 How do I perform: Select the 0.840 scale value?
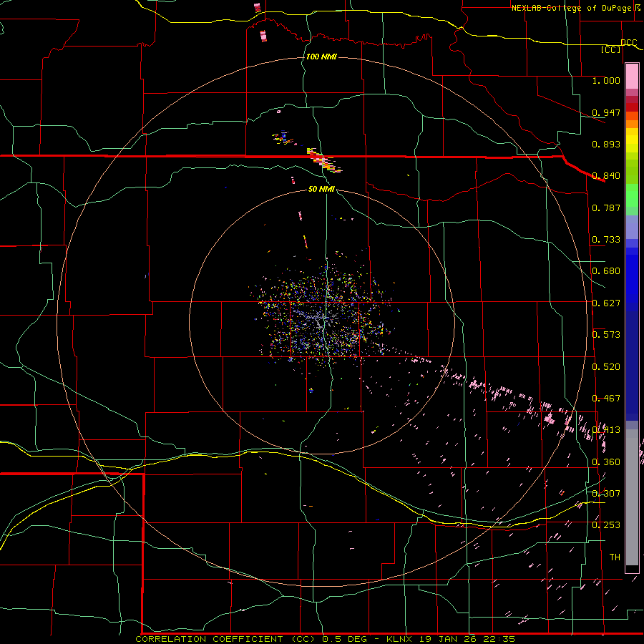pos(606,176)
